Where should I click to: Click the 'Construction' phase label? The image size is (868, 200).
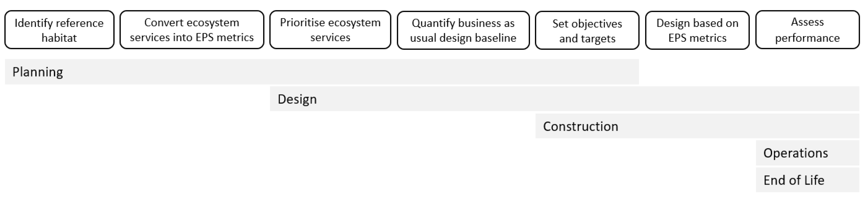[581, 126]
